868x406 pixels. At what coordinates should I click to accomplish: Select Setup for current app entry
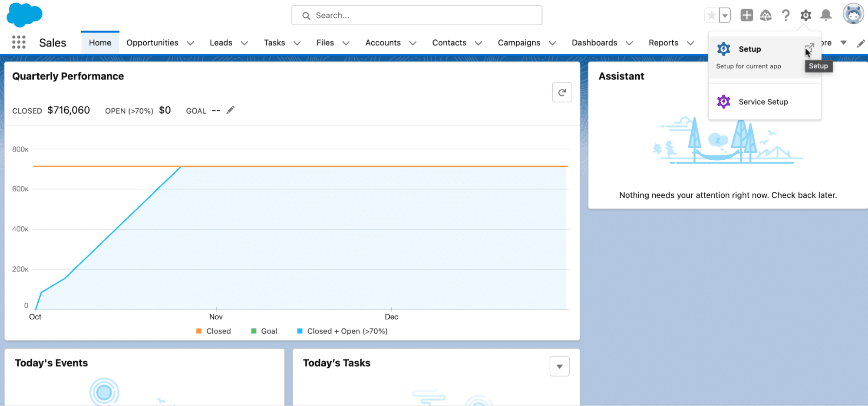pyautogui.click(x=764, y=57)
